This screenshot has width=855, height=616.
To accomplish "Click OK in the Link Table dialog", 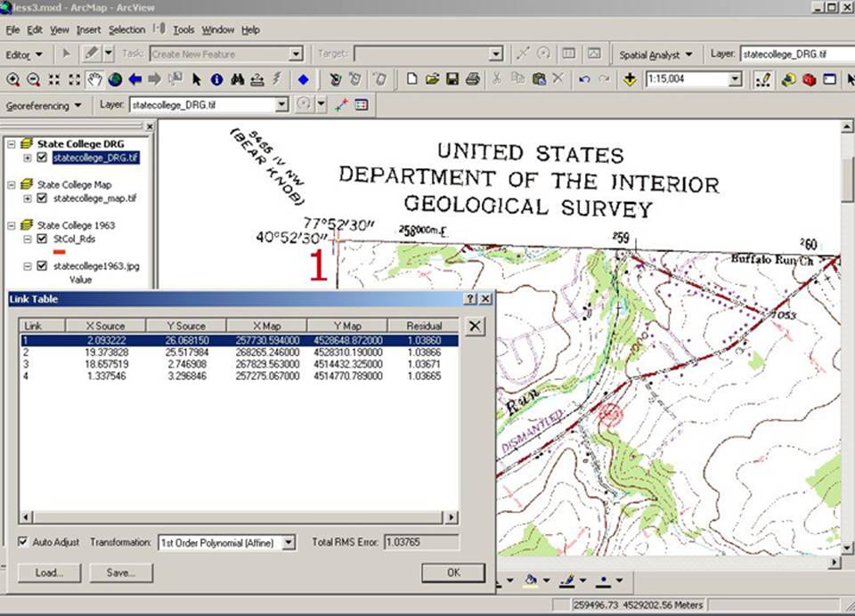I will (453, 573).
